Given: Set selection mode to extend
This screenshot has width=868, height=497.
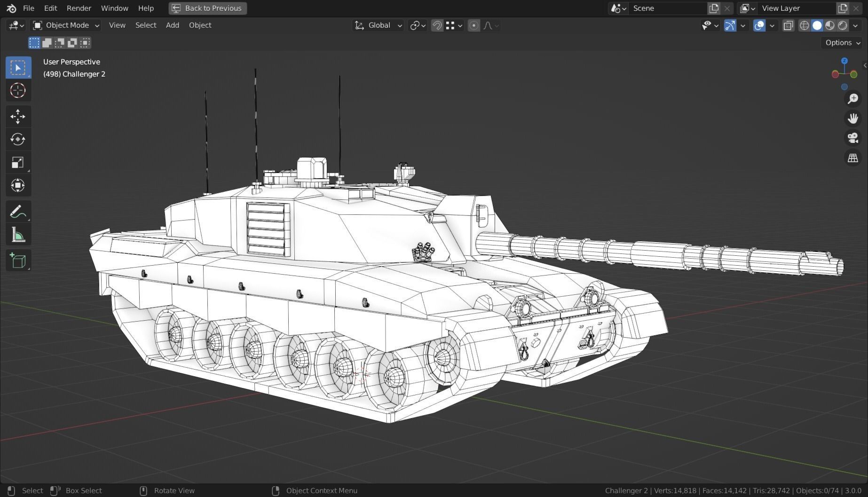Looking at the screenshot, I should (x=47, y=43).
